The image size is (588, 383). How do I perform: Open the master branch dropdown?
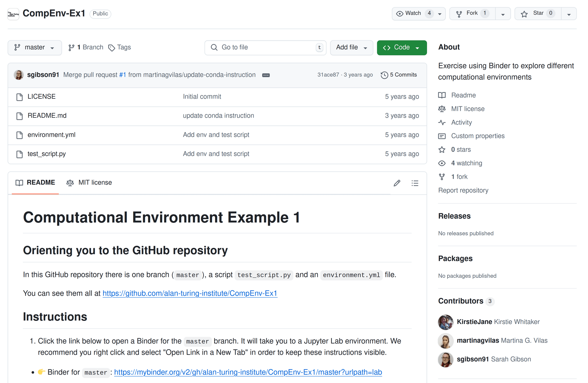(35, 47)
